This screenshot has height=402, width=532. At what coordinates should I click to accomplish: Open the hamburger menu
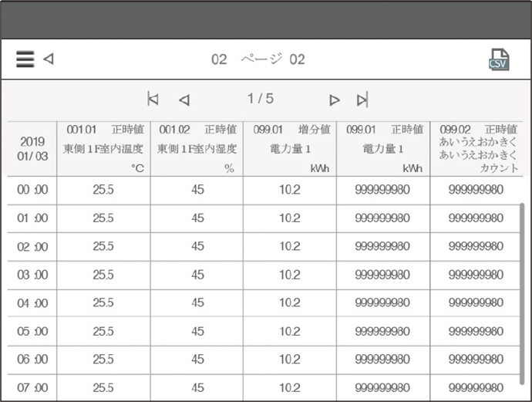[x=25, y=59]
